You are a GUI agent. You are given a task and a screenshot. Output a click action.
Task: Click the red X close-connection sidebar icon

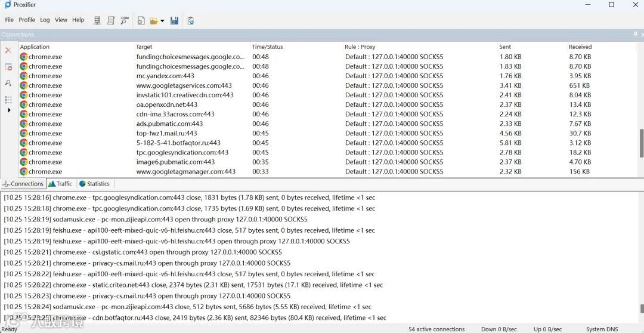click(x=8, y=50)
